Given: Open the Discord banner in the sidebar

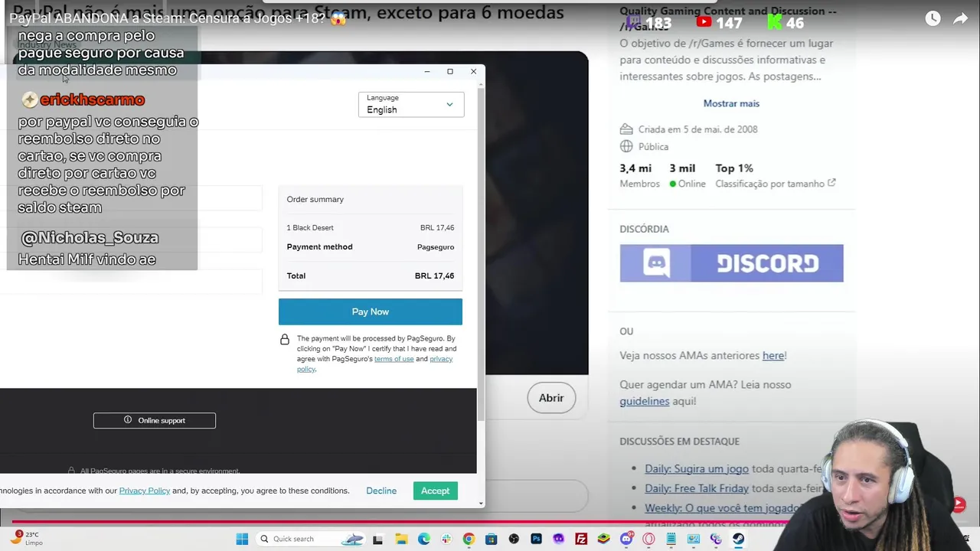Looking at the screenshot, I should point(731,263).
